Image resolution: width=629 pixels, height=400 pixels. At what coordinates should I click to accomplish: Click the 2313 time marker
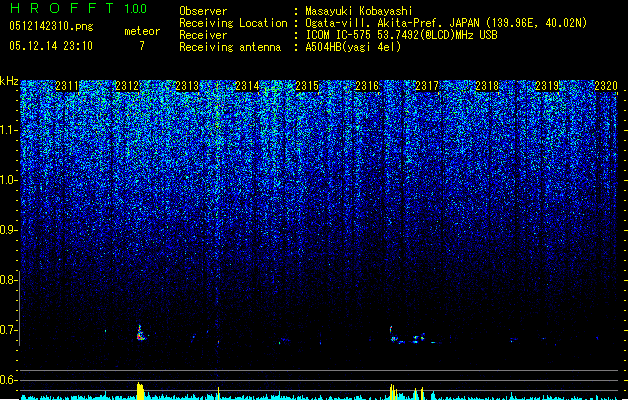point(187,86)
